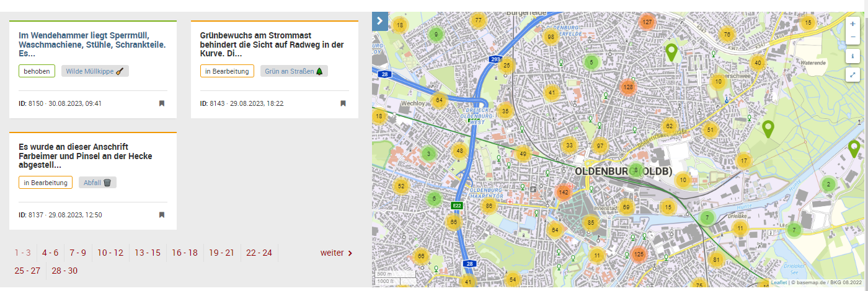The image size is (868, 291).
Task: Switch the map to fullscreen
Action: tap(854, 75)
